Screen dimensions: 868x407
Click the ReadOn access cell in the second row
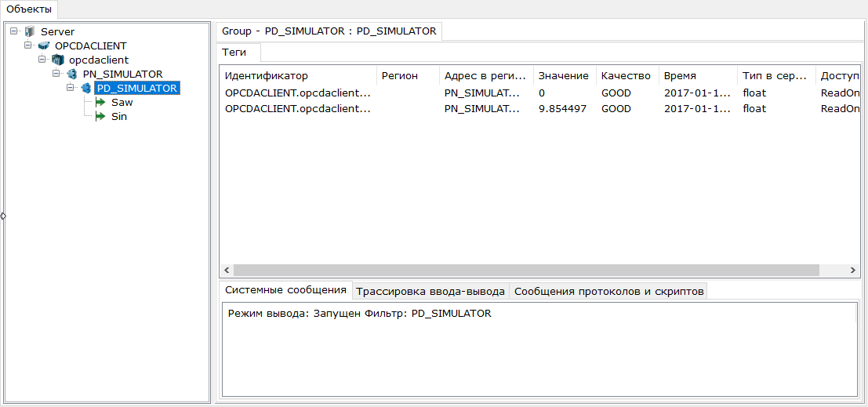[x=839, y=108]
